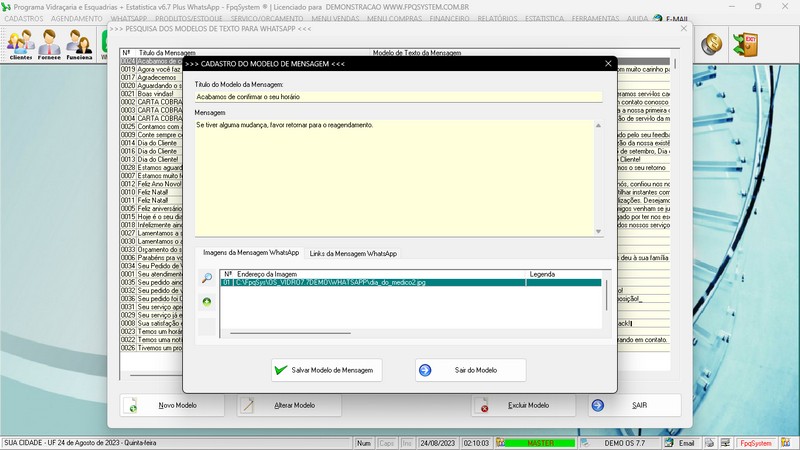Open the Fornece suppliers icon
Viewport: 800px width, 450px height.
(49, 44)
